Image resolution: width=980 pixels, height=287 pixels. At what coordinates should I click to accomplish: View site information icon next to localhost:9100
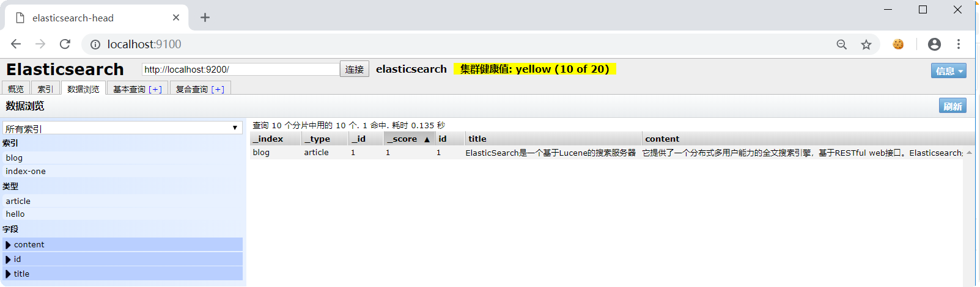coord(95,45)
